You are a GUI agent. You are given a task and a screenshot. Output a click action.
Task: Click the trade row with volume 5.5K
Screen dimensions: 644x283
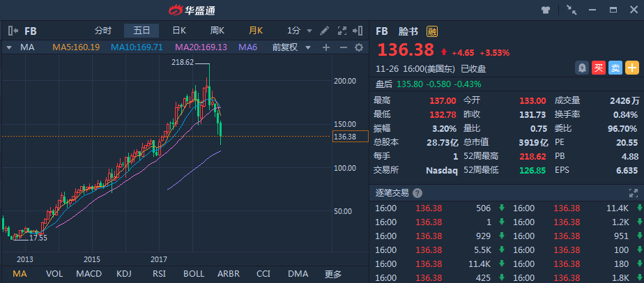pyautogui.click(x=440, y=250)
